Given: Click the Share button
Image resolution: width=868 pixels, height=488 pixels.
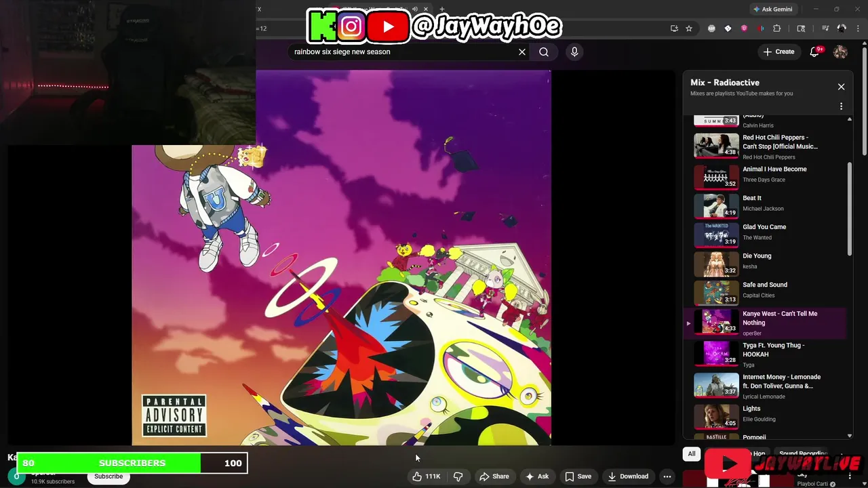Looking at the screenshot, I should (494, 476).
